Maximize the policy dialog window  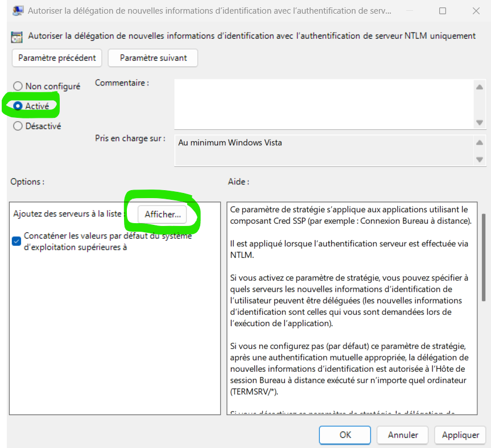coord(443,11)
